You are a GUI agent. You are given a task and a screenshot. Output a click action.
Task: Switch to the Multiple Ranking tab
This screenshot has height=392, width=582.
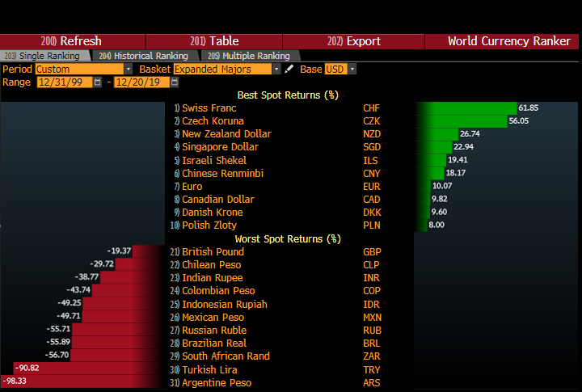[250, 56]
